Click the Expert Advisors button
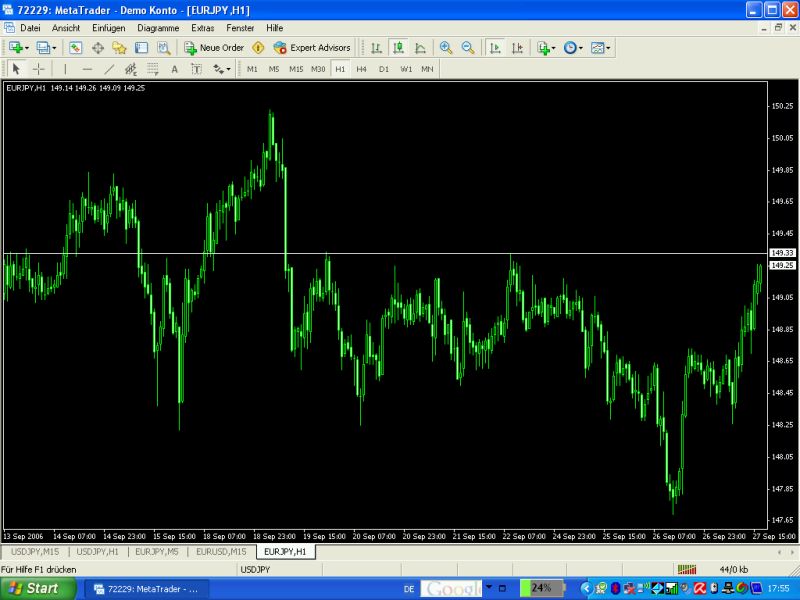 point(312,47)
